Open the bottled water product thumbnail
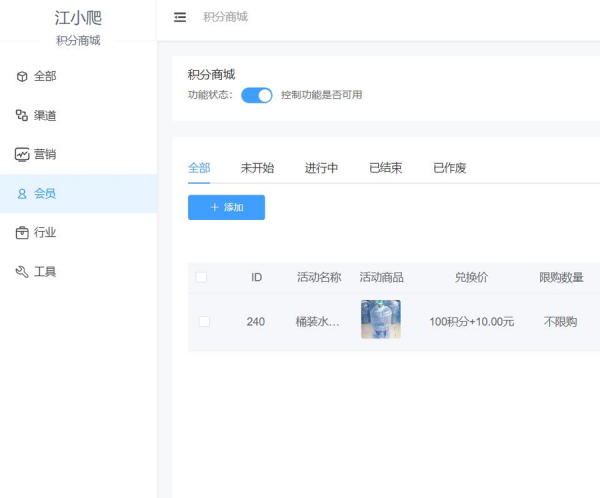Screen dimensions: 600x498 point(381,319)
